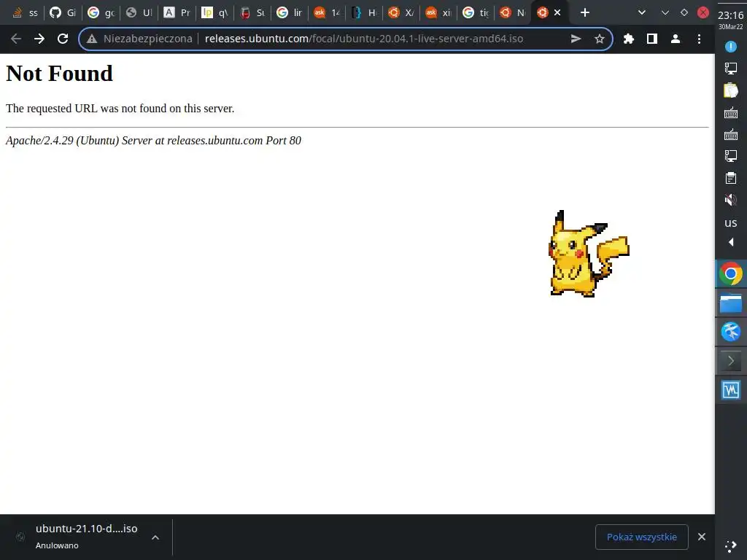Click the window minimize chevron in titlebar
This screenshot has height=560, width=747.
coord(665,12)
